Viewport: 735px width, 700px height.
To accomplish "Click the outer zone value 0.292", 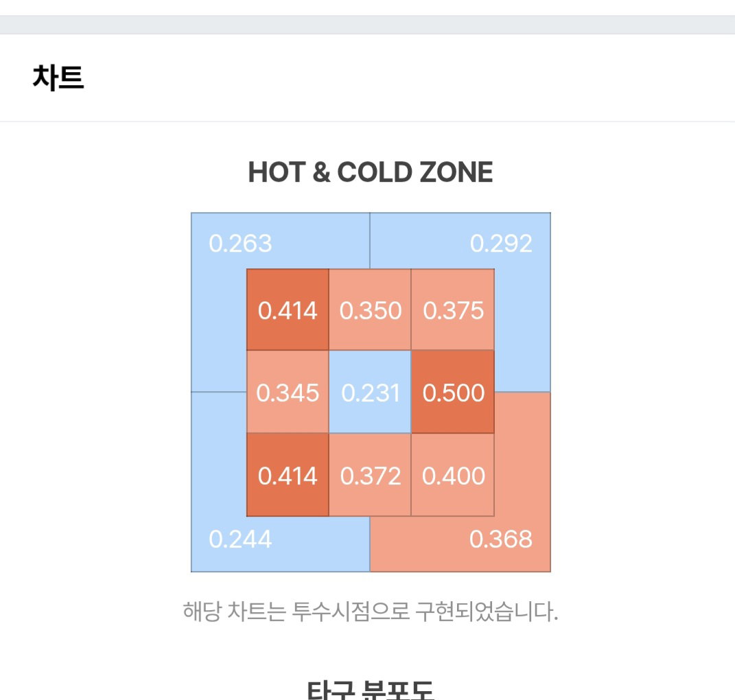I will pyautogui.click(x=500, y=244).
